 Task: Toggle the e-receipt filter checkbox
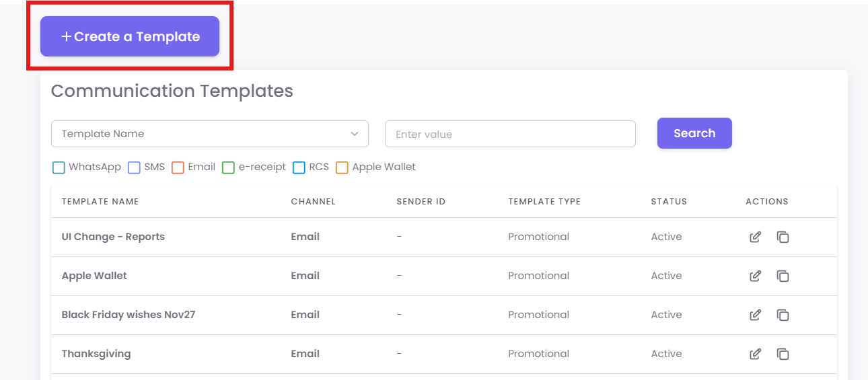coord(228,167)
